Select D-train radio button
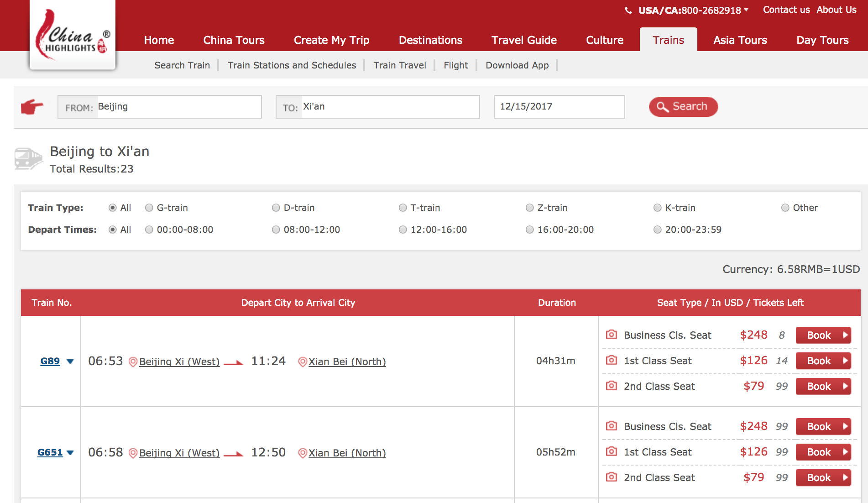The height and width of the screenshot is (503, 868). tap(276, 208)
